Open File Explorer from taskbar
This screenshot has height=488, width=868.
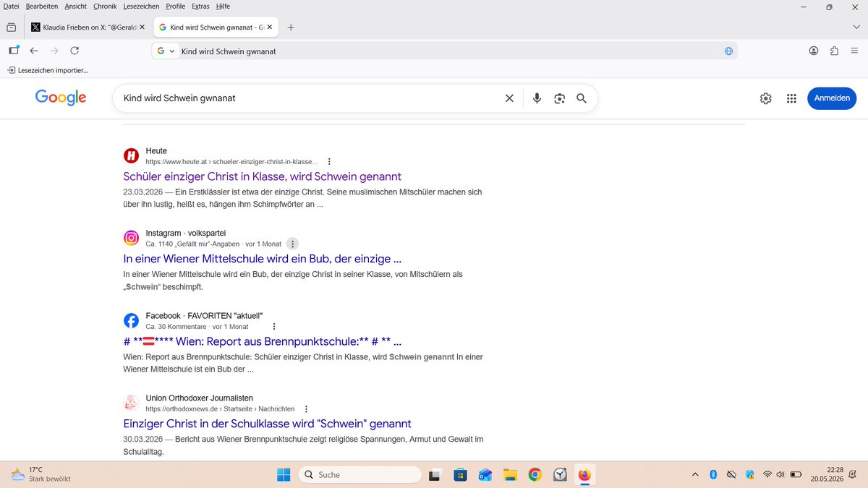pyautogui.click(x=510, y=475)
